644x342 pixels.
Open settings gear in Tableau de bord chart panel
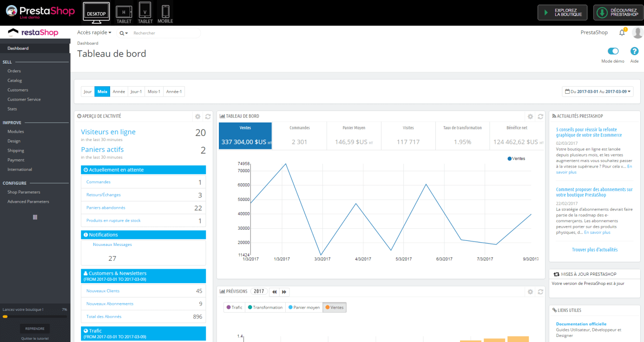pos(530,116)
